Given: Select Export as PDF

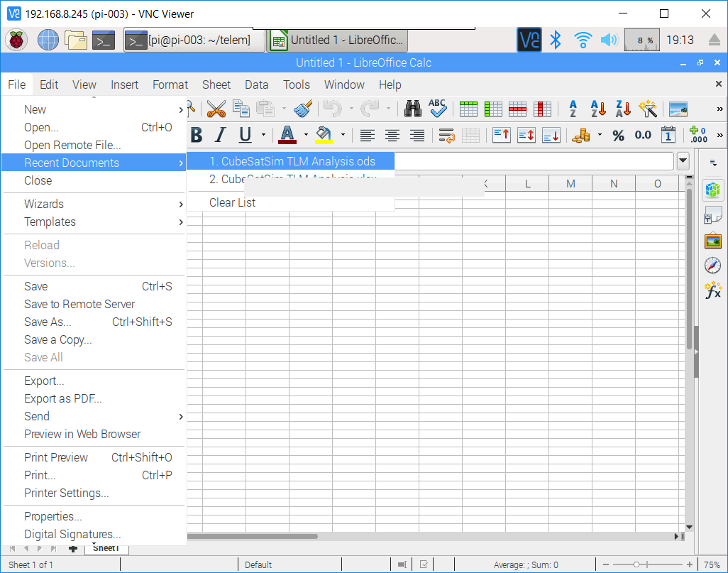Looking at the screenshot, I should 61,398.
